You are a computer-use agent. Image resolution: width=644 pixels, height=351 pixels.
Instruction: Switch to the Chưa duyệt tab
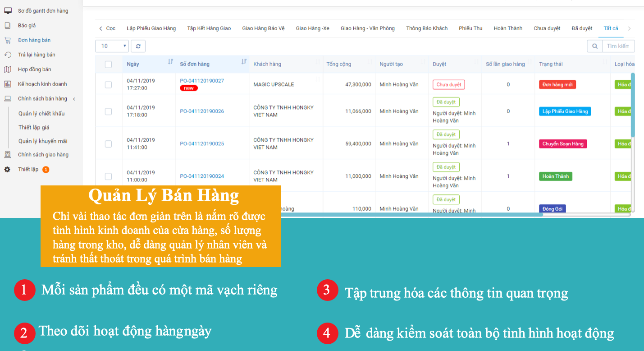547,28
